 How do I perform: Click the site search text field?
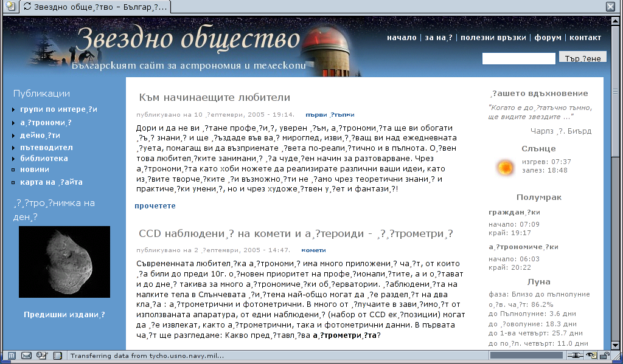pyautogui.click(x=518, y=58)
